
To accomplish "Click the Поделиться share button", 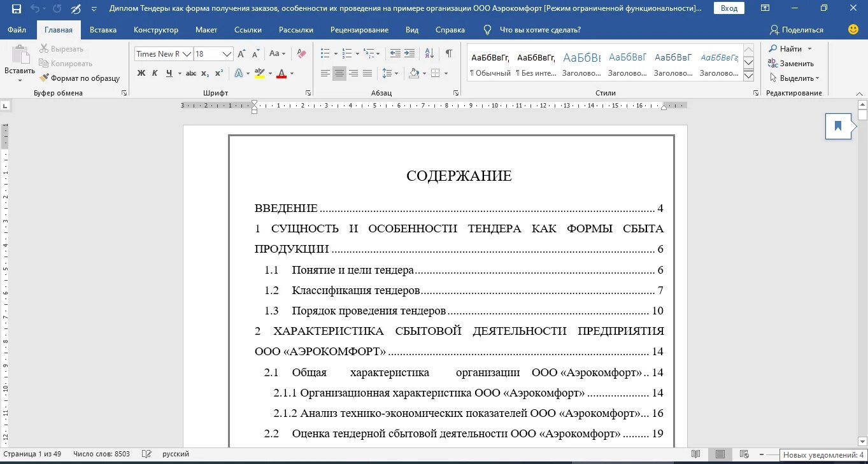I will click(x=797, y=30).
